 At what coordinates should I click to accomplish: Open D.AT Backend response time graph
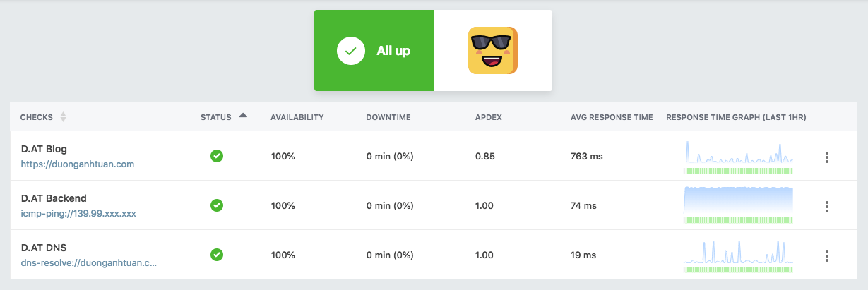pyautogui.click(x=738, y=205)
